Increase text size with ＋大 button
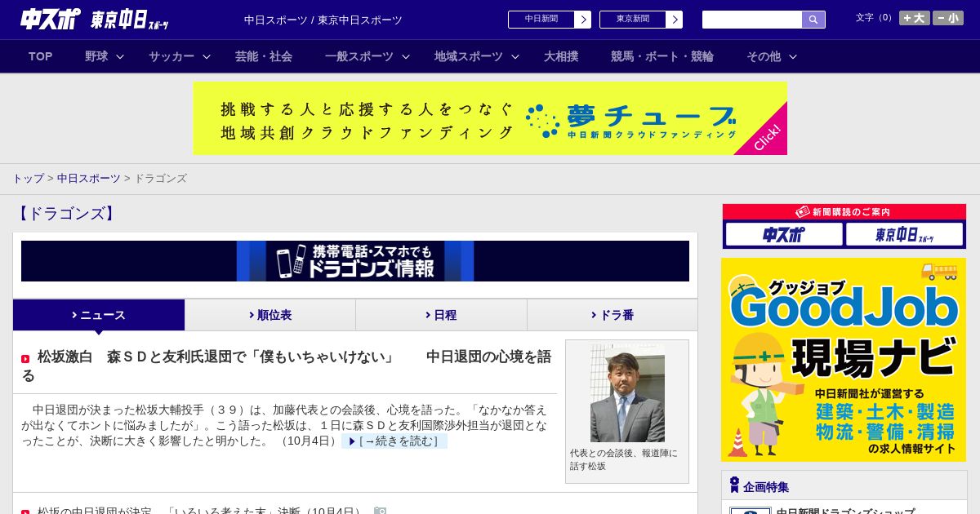Image resolution: width=980 pixels, height=514 pixels. click(915, 18)
